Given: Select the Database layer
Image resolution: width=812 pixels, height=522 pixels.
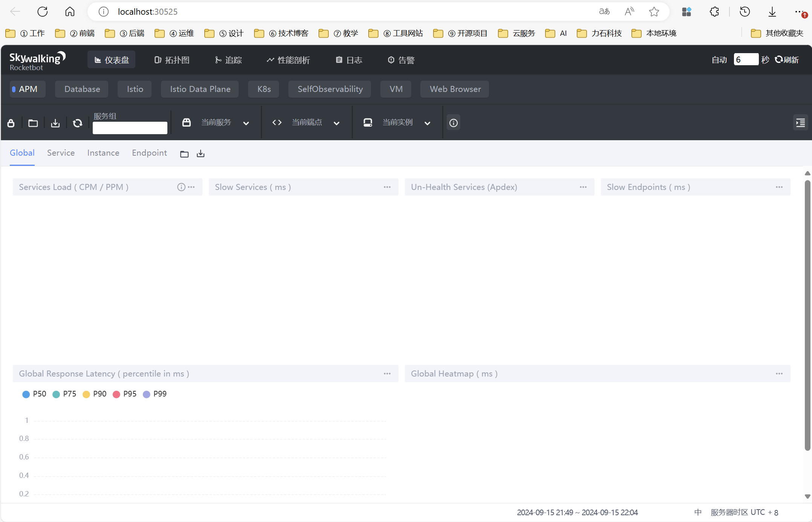Looking at the screenshot, I should [x=81, y=89].
